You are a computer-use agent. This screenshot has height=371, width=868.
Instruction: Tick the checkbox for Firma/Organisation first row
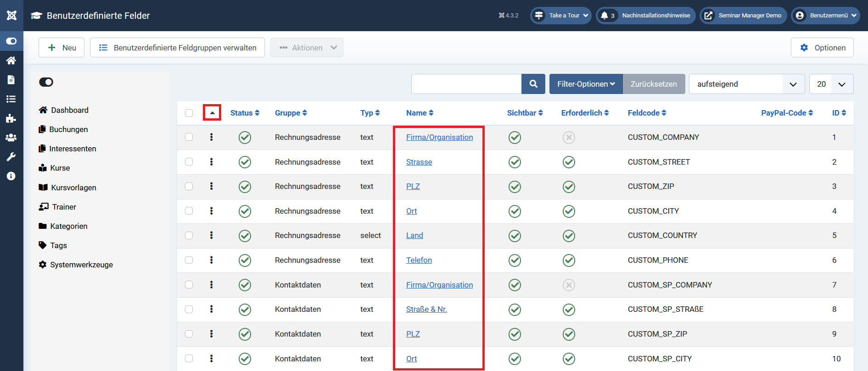[189, 137]
